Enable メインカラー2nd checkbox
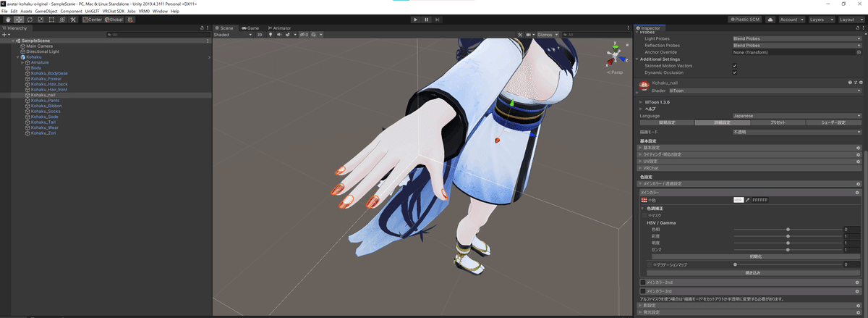Image resolution: width=868 pixels, height=318 pixels. pyautogui.click(x=644, y=283)
